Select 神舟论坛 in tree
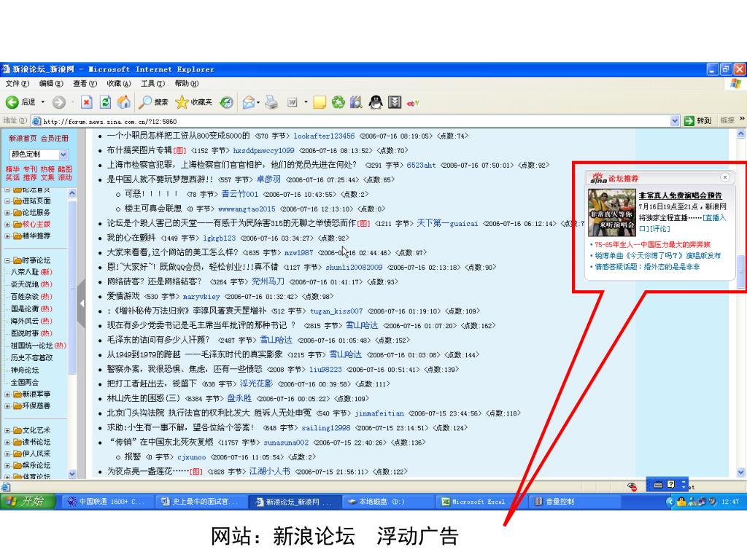747x560 pixels. pos(25,370)
